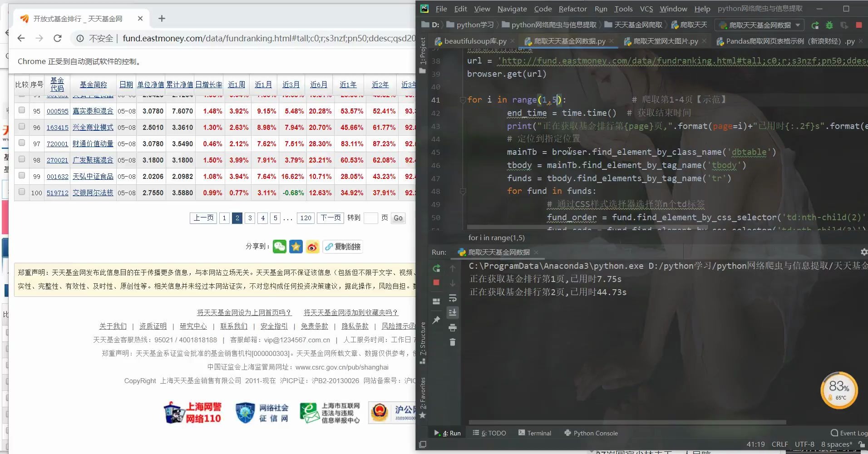Go back in Chrome
The height and width of the screenshot is (454, 868).
point(21,38)
